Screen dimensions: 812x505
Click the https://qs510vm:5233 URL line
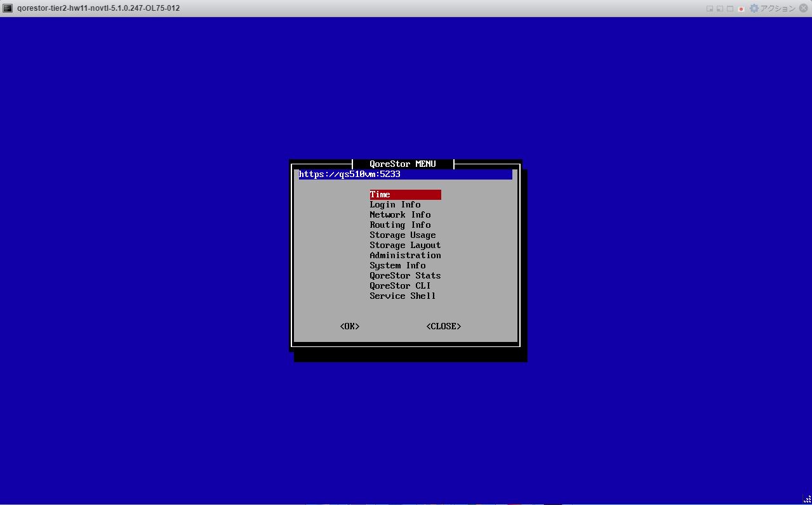pyautogui.click(x=405, y=174)
